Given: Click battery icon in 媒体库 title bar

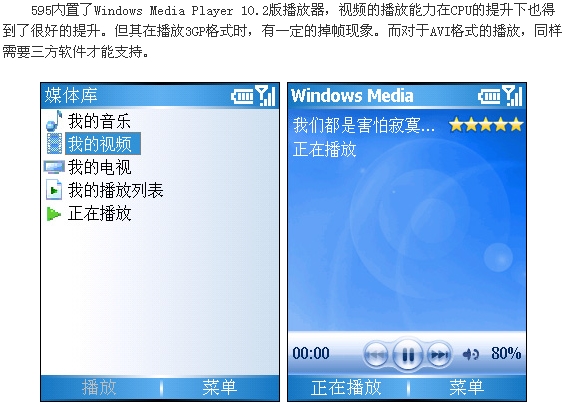Looking at the screenshot, I should click(x=242, y=96).
